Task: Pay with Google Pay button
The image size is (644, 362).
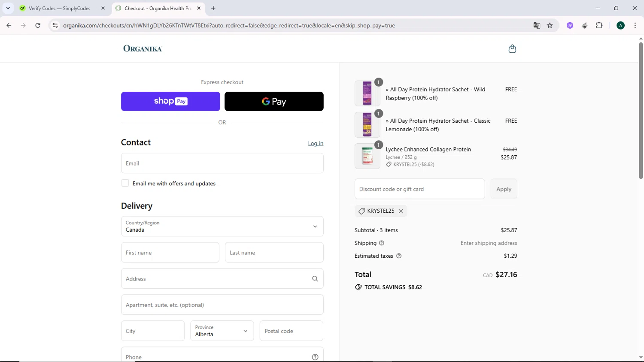Action: [274, 101]
